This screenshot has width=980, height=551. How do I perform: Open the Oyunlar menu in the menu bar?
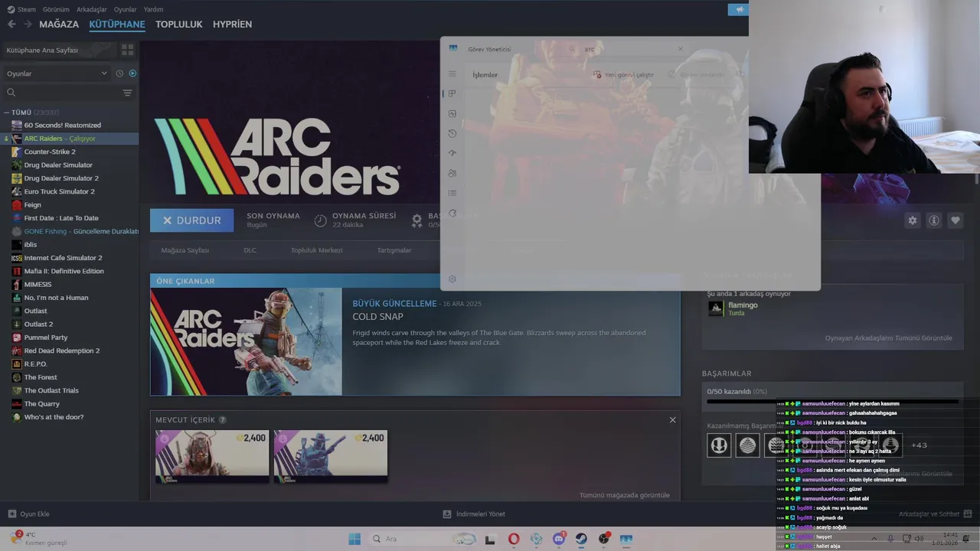[125, 9]
